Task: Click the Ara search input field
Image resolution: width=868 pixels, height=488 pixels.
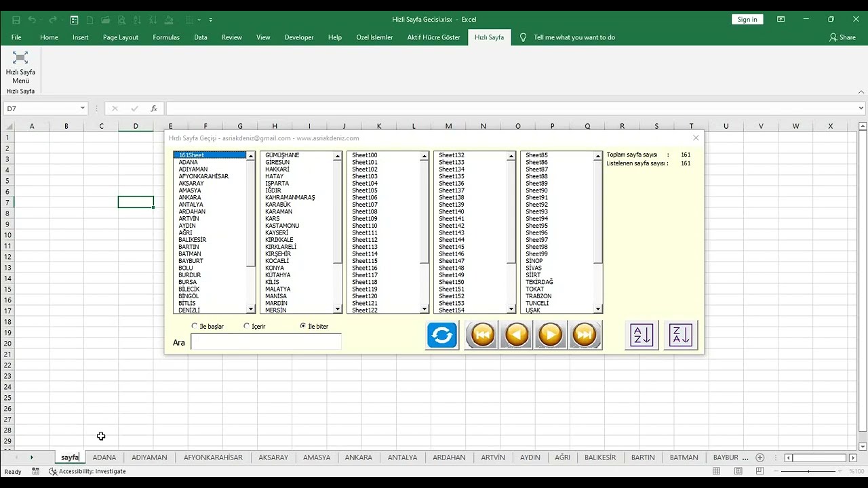Action: click(x=266, y=342)
